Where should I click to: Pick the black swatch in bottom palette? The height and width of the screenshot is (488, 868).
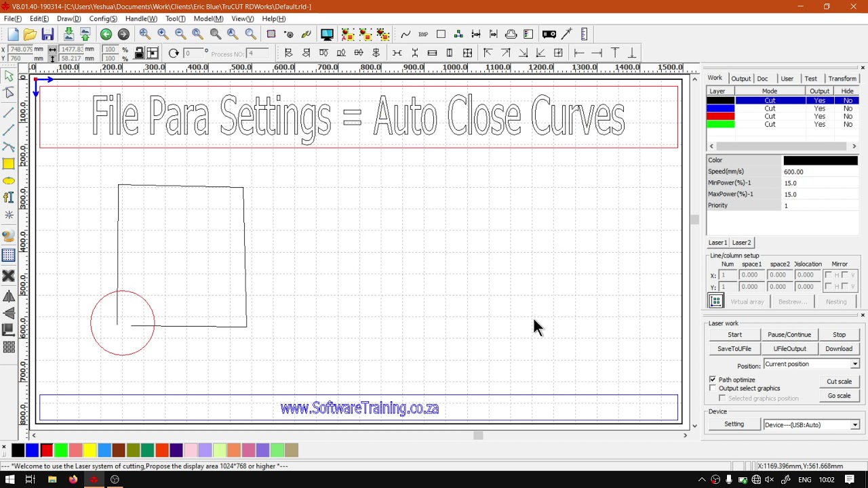tap(18, 450)
